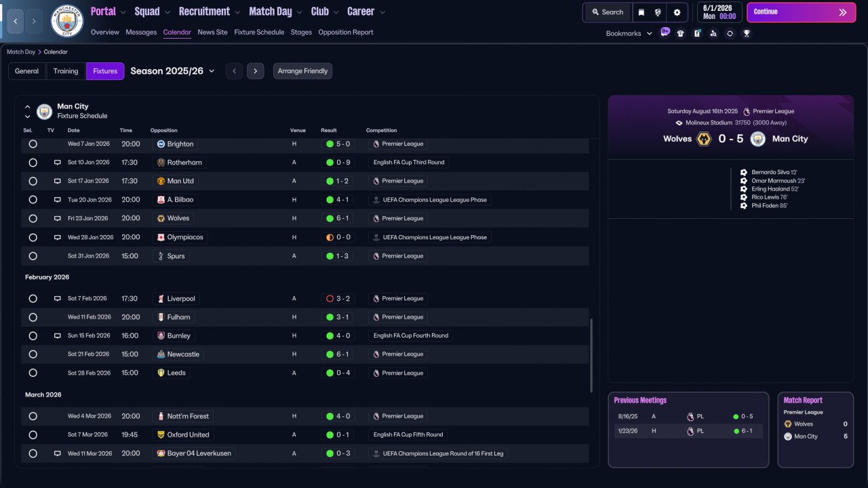Open the Rotherham opposition link
This screenshot has width=868, height=488.
click(179, 163)
